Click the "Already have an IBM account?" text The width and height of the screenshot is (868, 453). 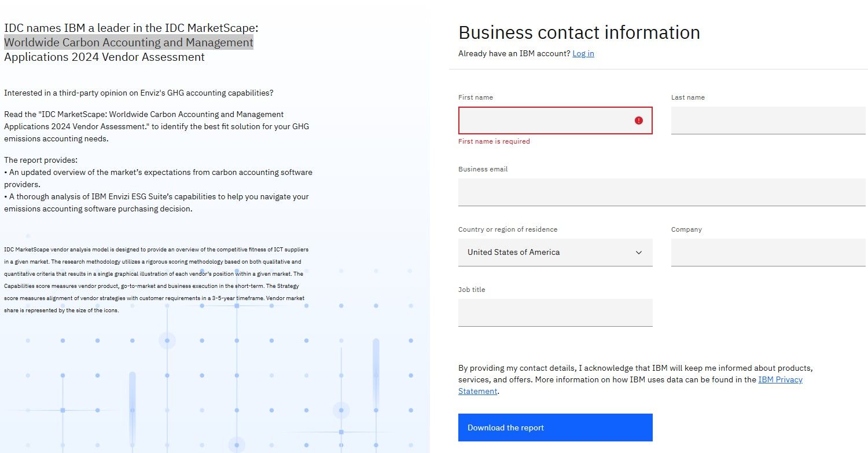(514, 53)
